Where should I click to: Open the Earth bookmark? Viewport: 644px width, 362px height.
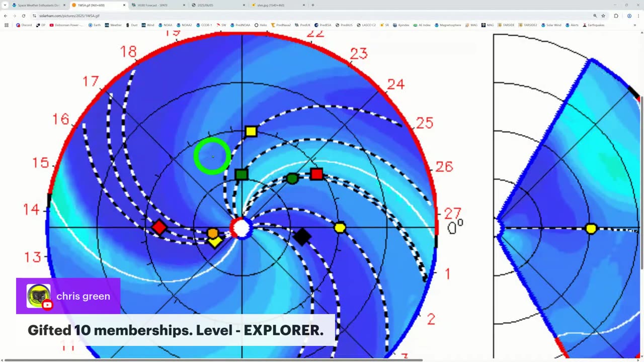coord(95,25)
